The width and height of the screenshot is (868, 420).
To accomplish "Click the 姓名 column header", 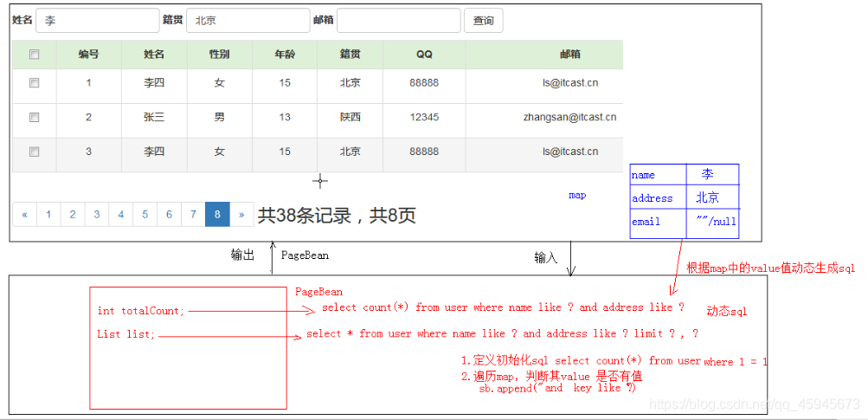I will [x=154, y=55].
